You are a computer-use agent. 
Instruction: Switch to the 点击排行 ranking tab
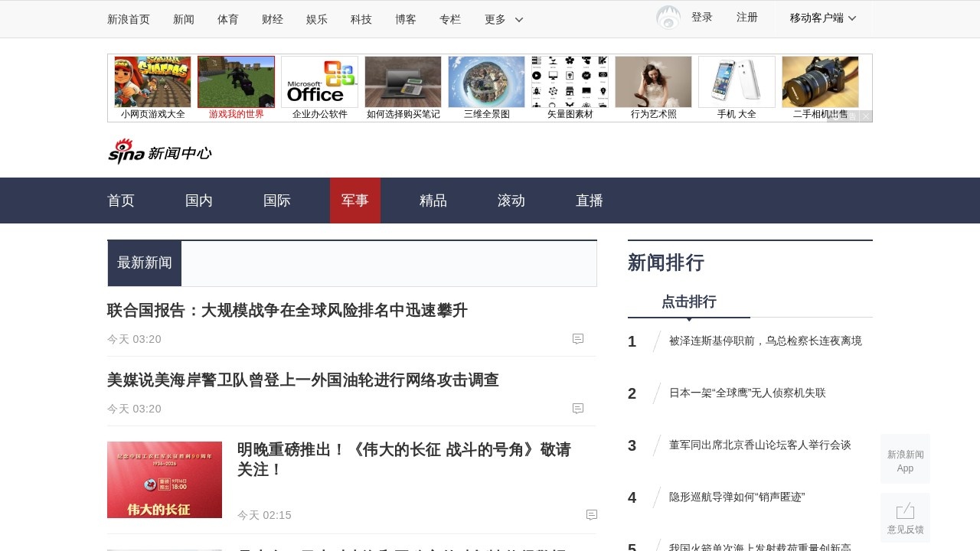[689, 302]
